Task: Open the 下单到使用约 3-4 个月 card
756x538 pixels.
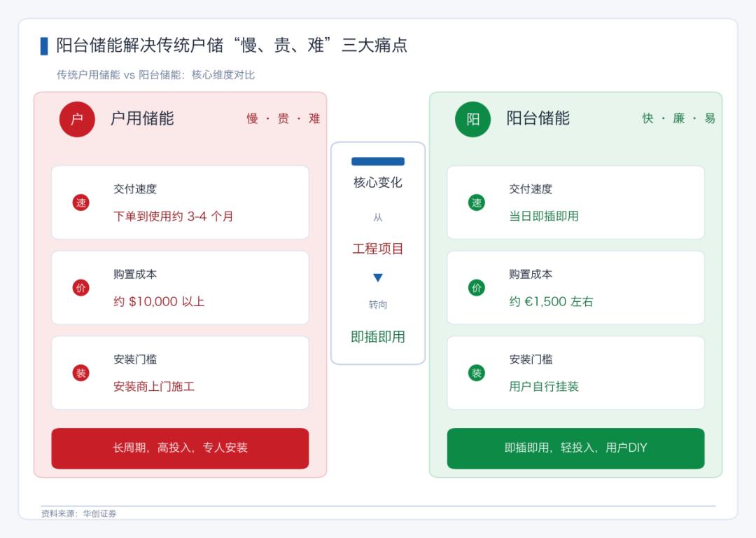Action: click(181, 202)
